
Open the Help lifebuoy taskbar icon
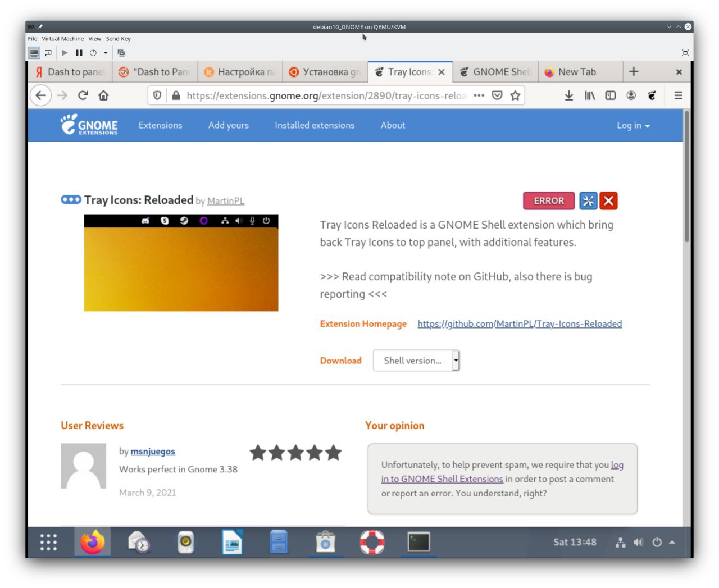(372, 542)
